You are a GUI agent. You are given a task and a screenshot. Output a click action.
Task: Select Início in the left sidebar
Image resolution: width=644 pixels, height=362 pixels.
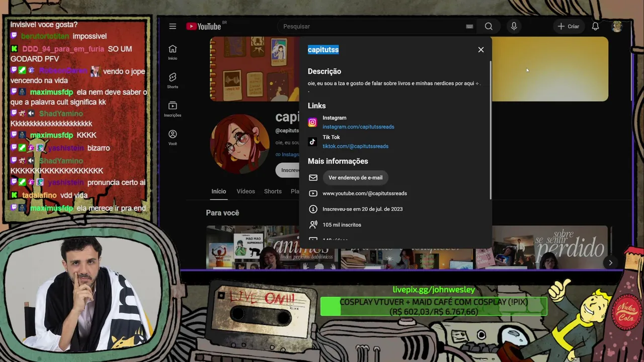point(173,52)
